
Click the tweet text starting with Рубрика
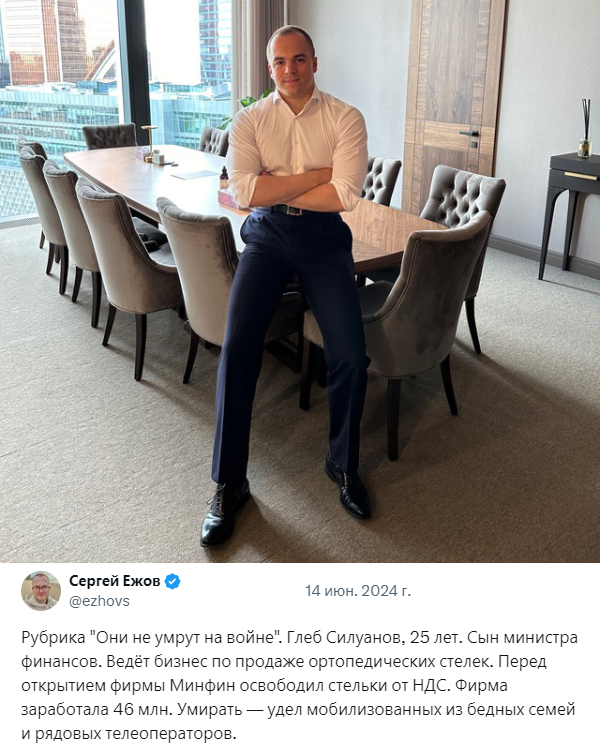point(299,686)
